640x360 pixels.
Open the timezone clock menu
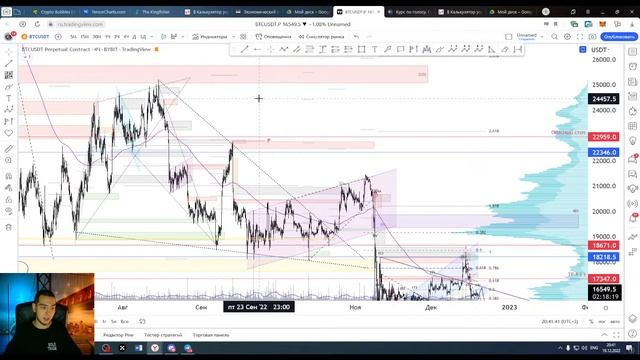[x=560, y=322]
